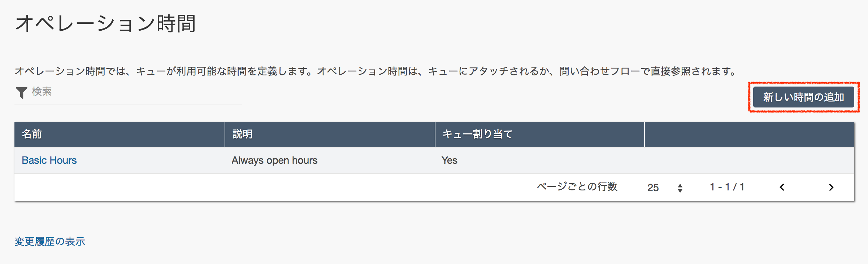Click the Yes queue assignment cell
This screenshot has width=868, height=264.
point(449,160)
